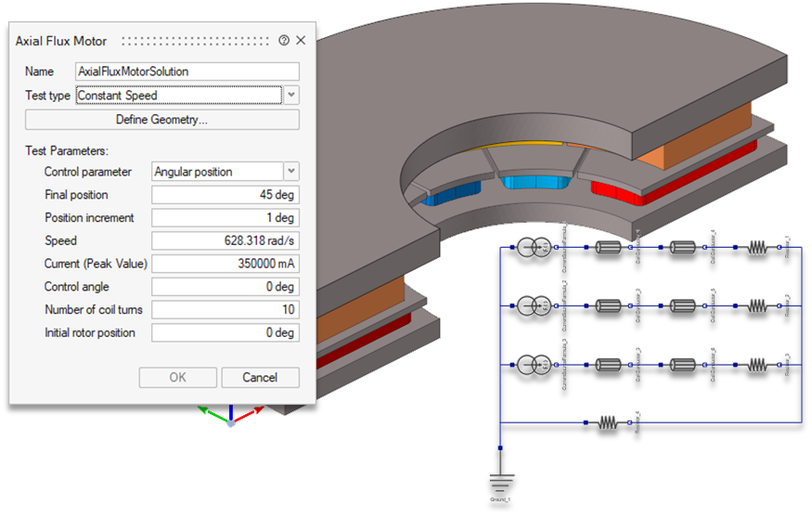
Task: Click the Angular position combo box
Action: pos(216,172)
